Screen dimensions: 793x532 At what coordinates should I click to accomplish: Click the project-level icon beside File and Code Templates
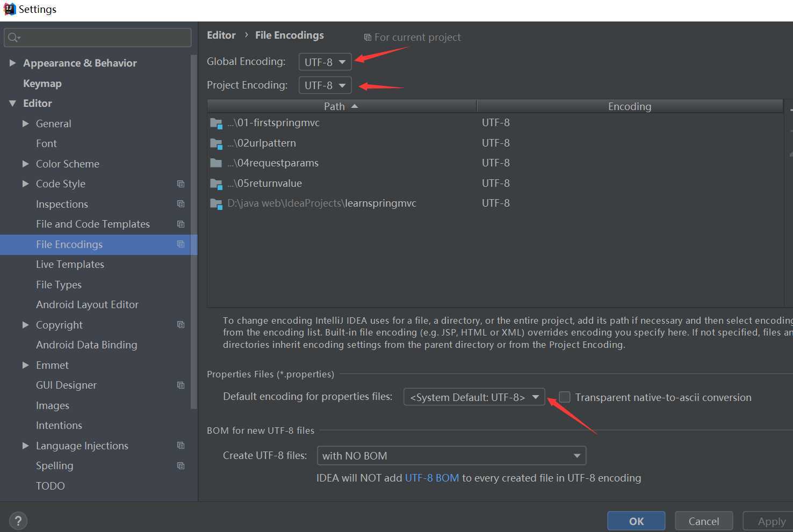pos(181,224)
